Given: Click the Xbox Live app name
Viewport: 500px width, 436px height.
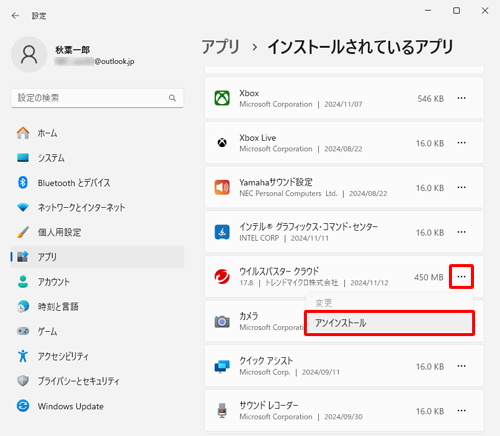Looking at the screenshot, I should pyautogui.click(x=258, y=138).
